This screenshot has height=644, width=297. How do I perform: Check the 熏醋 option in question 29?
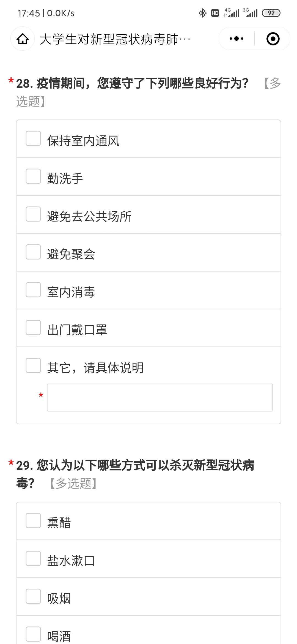(x=33, y=520)
